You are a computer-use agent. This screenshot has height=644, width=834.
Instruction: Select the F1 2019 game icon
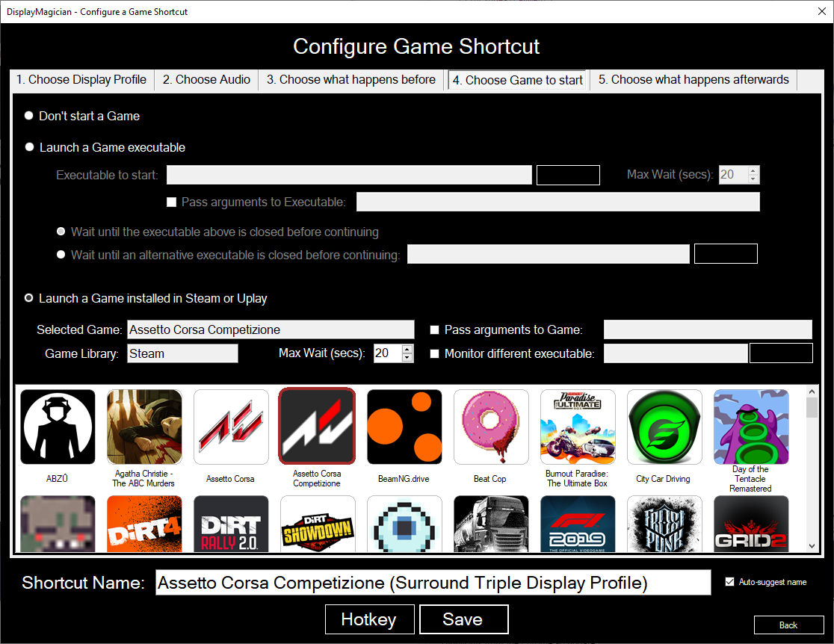coord(578,524)
